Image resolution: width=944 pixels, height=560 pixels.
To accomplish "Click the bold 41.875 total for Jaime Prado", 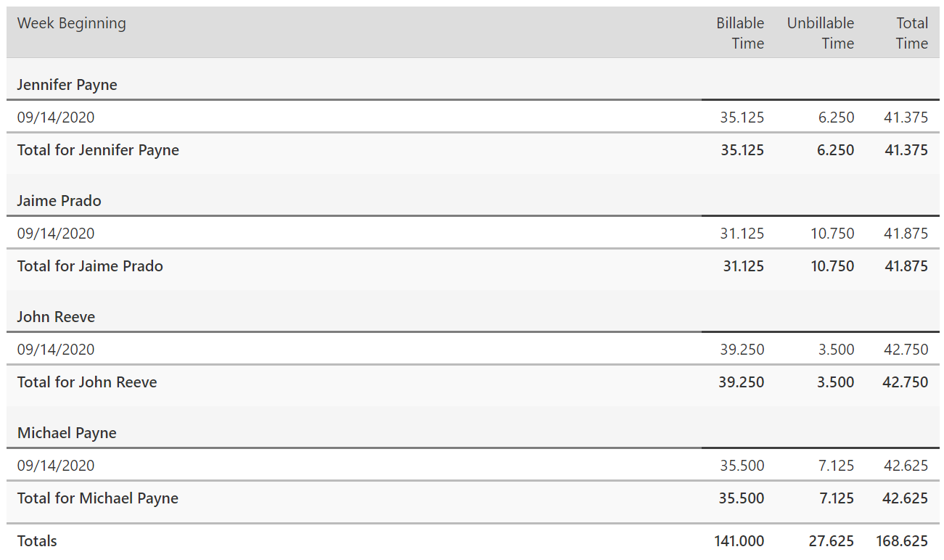I will click(906, 266).
